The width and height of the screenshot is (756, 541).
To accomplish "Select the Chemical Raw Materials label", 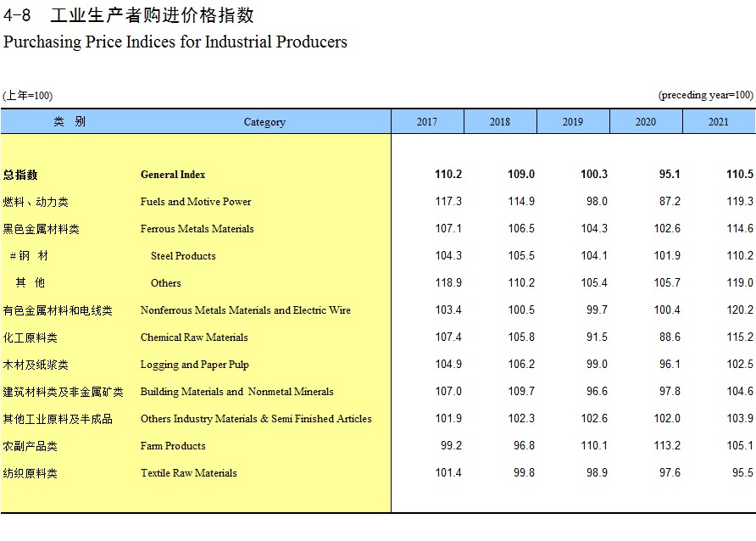I will (194, 337).
